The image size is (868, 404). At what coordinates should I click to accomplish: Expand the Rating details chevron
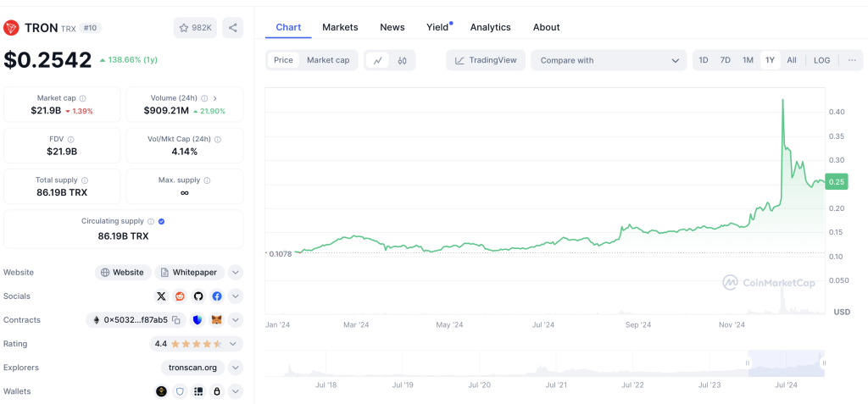[x=233, y=344]
